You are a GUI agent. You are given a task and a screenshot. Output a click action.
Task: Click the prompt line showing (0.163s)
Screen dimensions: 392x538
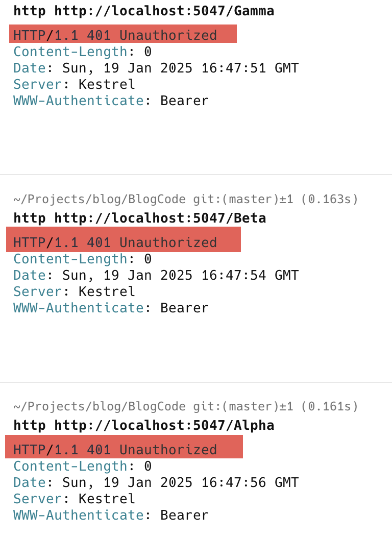[x=186, y=199]
